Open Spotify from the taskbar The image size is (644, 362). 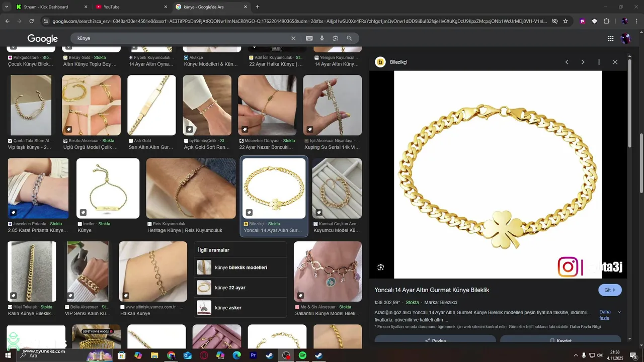pos(302,355)
